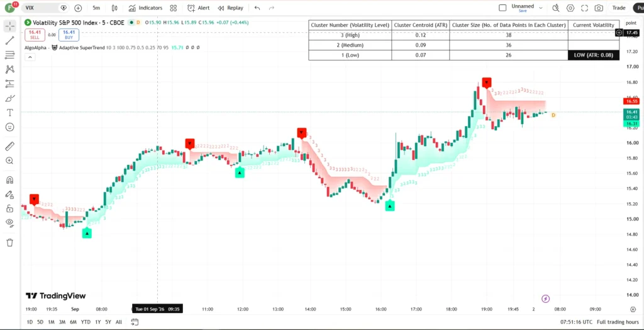
Task: Open the compare or add symbol button
Action: [x=78, y=8]
